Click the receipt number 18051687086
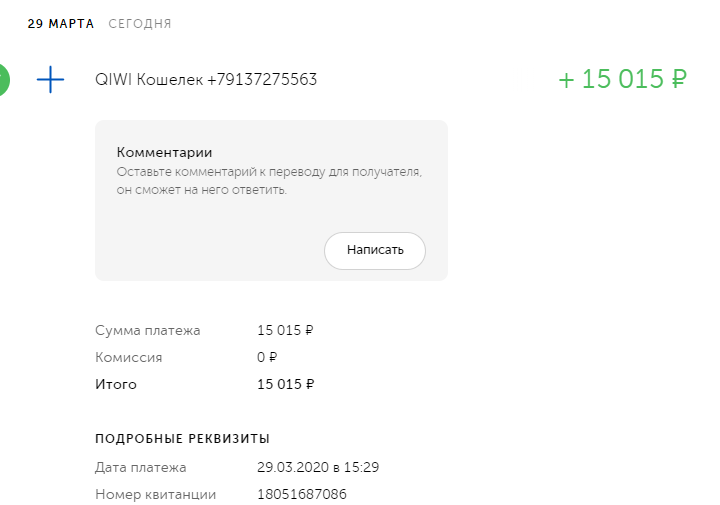The image size is (720, 505). click(x=302, y=494)
